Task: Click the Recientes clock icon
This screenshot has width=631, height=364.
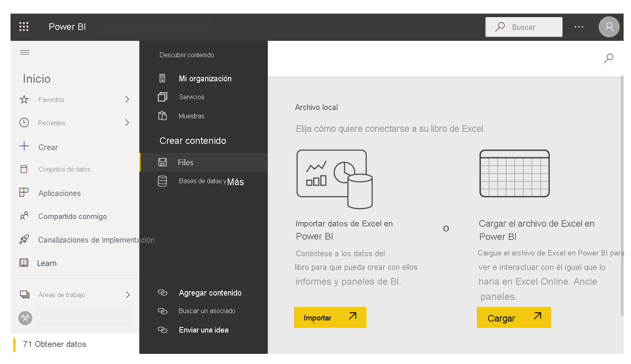Action: [x=24, y=122]
